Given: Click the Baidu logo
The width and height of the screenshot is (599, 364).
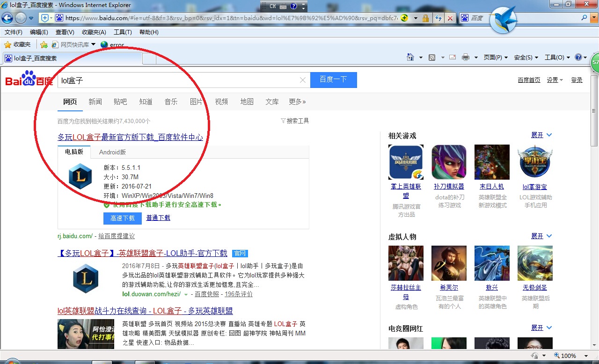Looking at the screenshot, I should click(29, 79).
